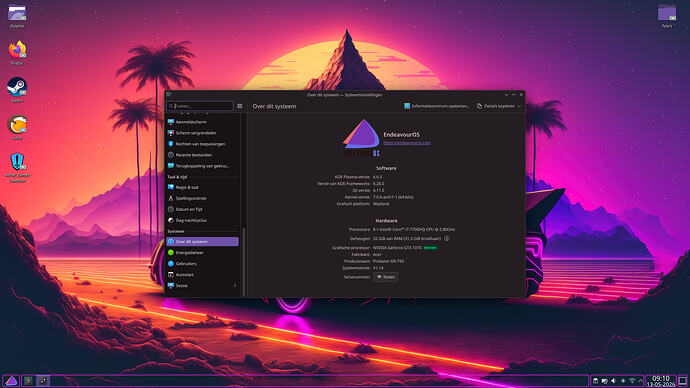Open the display configuration tray icon
The width and height of the screenshot is (690, 388).
605,381
